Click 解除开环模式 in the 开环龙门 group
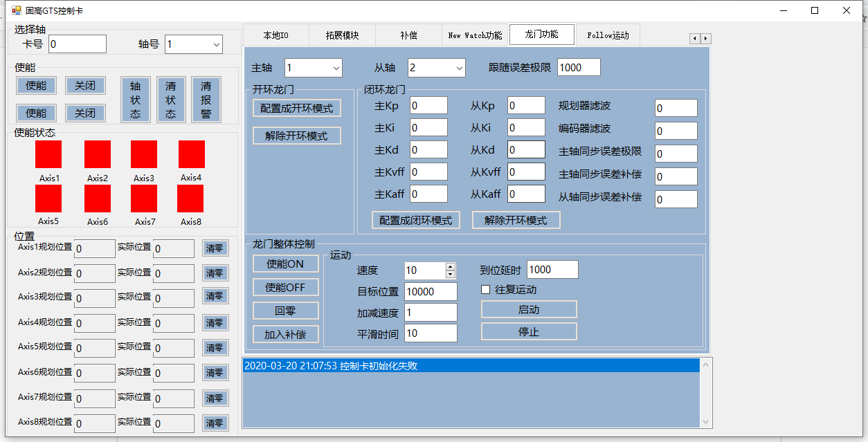Screen dimensions: 868x442 click(x=297, y=136)
